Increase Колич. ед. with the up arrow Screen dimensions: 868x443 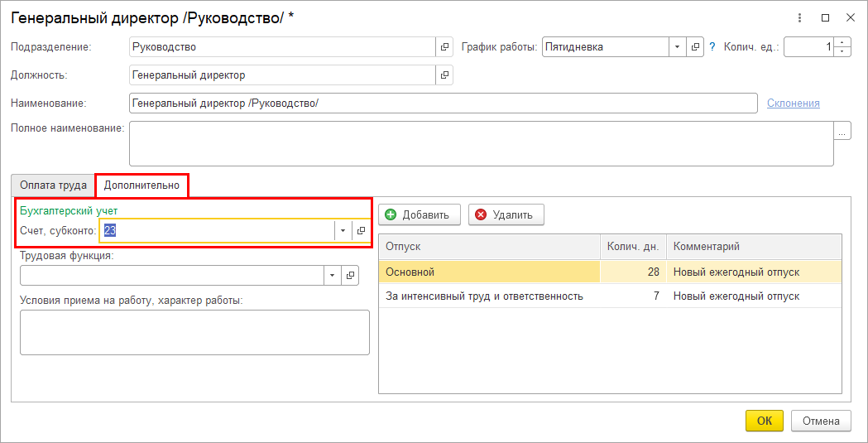pos(843,42)
